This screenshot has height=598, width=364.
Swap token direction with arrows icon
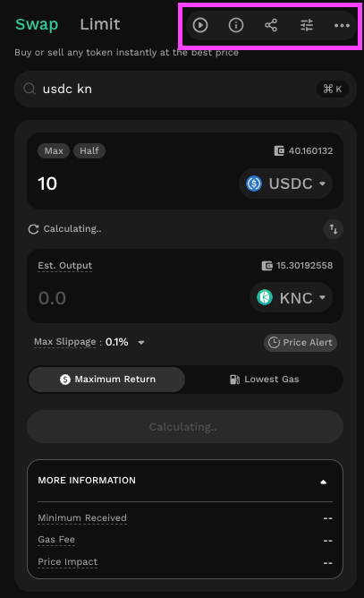(334, 229)
